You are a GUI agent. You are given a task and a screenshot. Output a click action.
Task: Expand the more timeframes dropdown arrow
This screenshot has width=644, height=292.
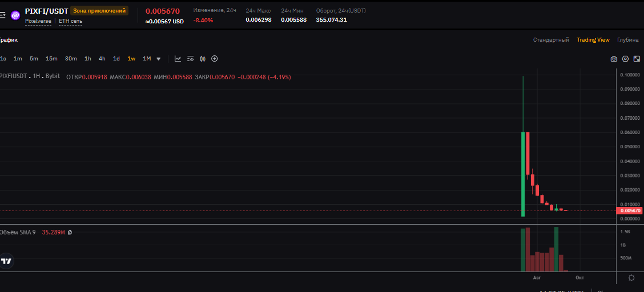pos(158,59)
